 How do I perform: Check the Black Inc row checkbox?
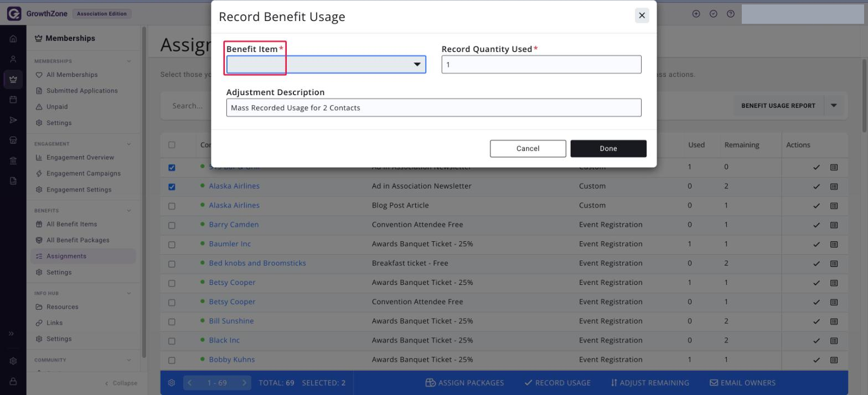tap(172, 341)
